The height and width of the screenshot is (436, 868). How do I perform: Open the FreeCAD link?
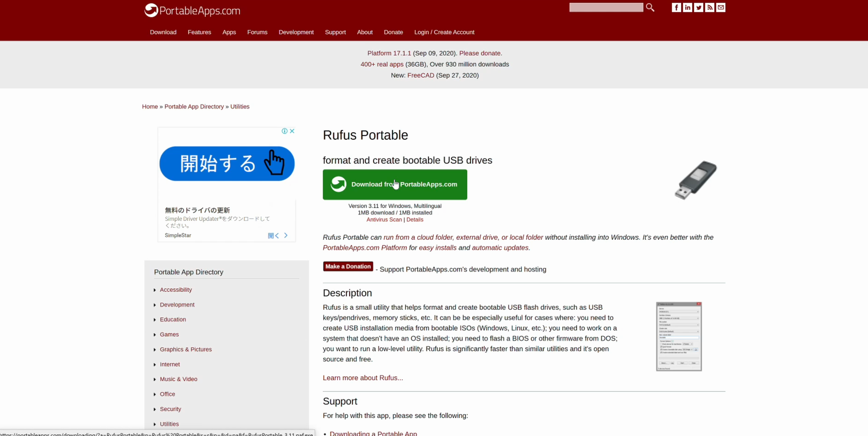click(x=421, y=76)
